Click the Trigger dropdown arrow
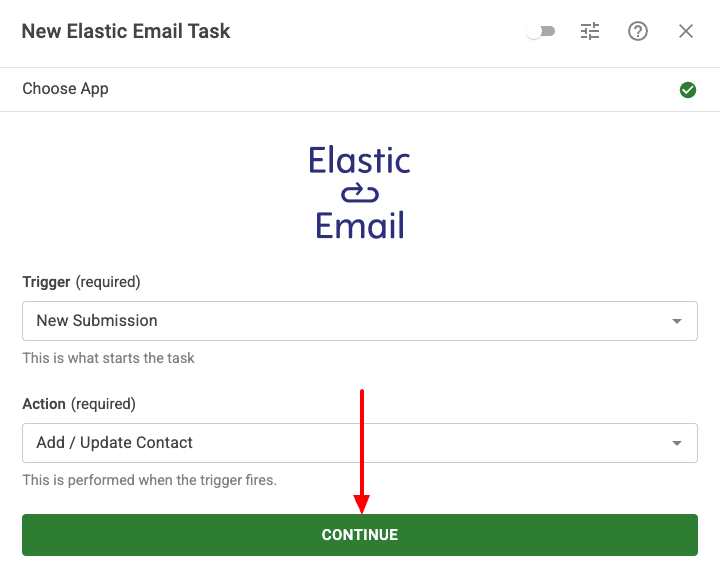The width and height of the screenshot is (720, 576). (676, 321)
